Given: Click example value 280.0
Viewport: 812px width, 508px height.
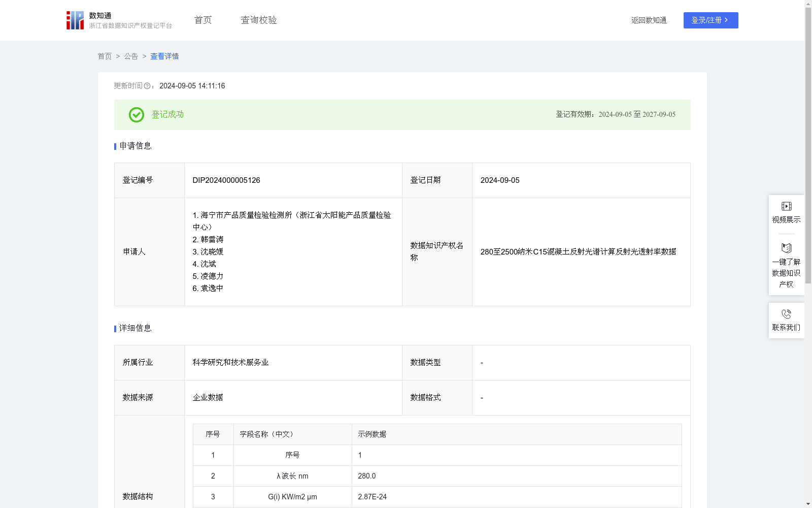Looking at the screenshot, I should click(367, 476).
